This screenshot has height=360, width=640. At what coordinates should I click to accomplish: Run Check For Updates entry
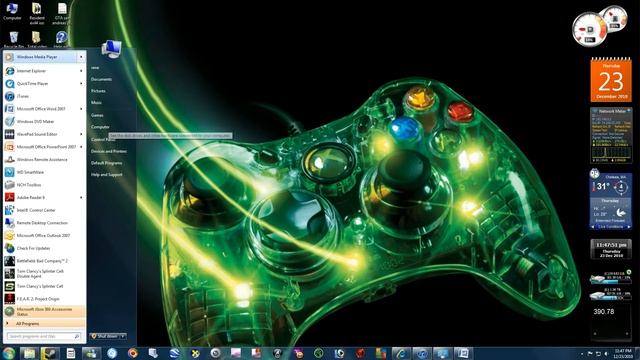pos(44,249)
